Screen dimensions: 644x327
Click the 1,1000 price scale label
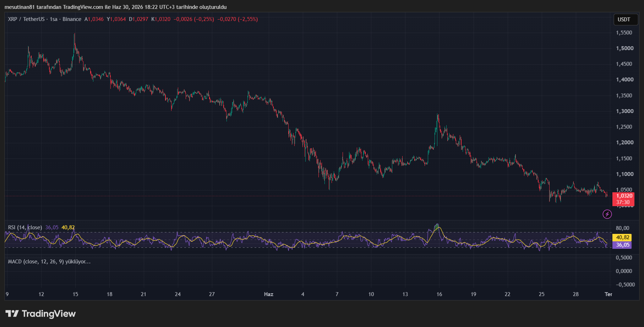point(624,174)
